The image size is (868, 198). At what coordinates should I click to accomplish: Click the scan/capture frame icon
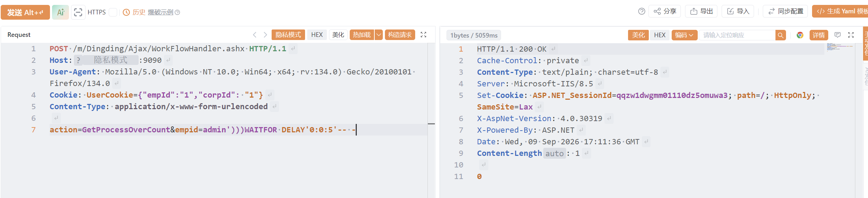click(x=78, y=12)
